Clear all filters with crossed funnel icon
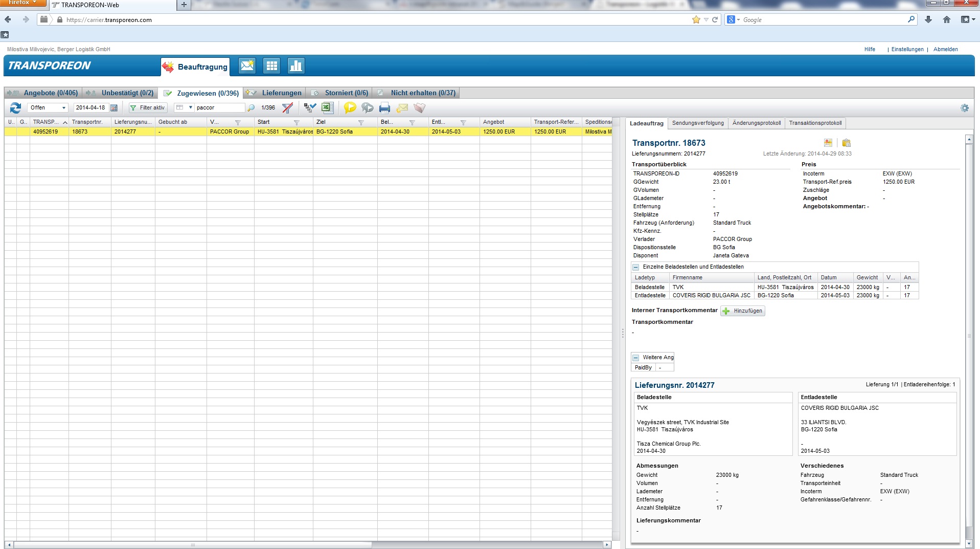 (x=288, y=108)
